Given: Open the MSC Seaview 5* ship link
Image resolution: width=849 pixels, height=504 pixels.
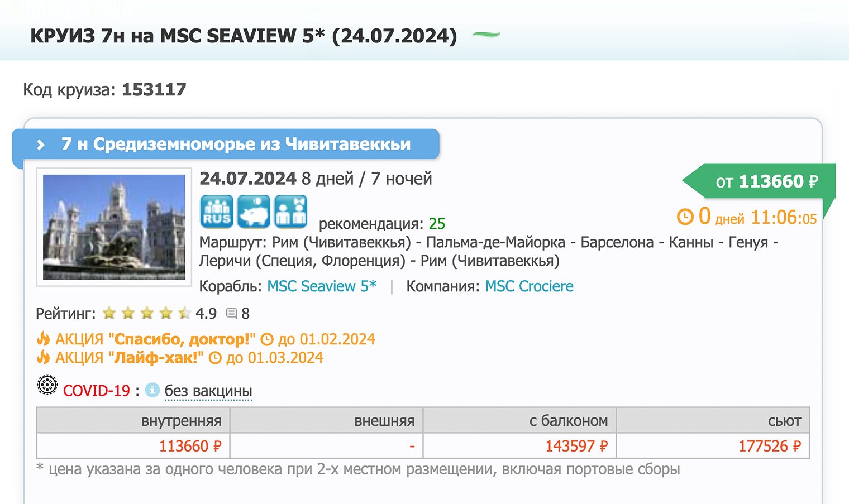Looking at the screenshot, I should (322, 286).
